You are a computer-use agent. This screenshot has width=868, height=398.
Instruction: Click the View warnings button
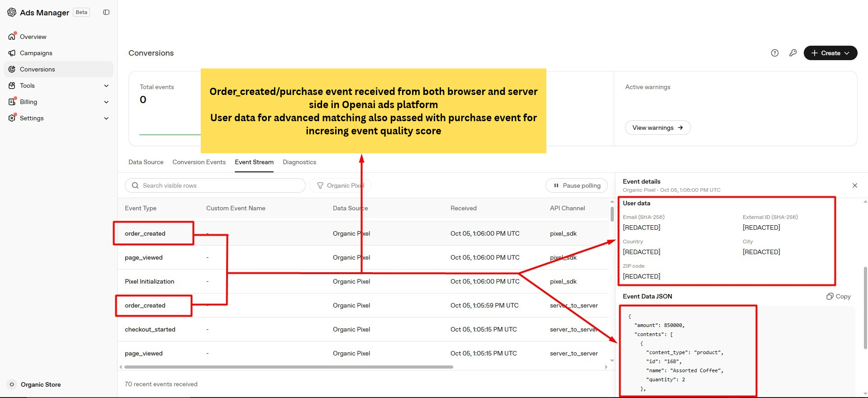(x=658, y=128)
